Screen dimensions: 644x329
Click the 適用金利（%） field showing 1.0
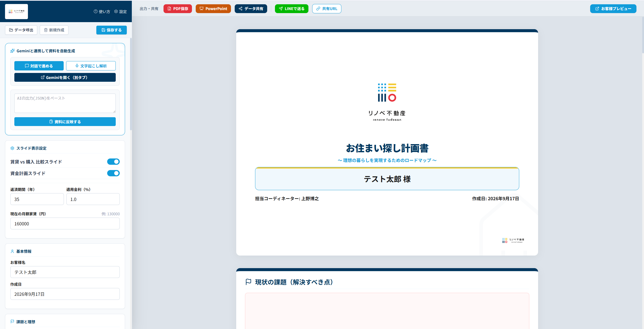[x=93, y=199]
